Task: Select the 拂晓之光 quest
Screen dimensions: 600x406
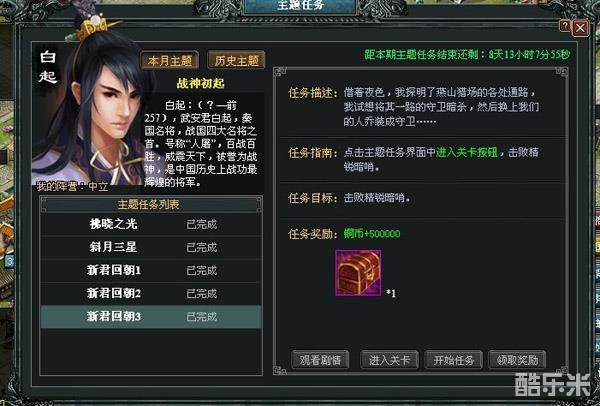Action: pyautogui.click(x=152, y=224)
